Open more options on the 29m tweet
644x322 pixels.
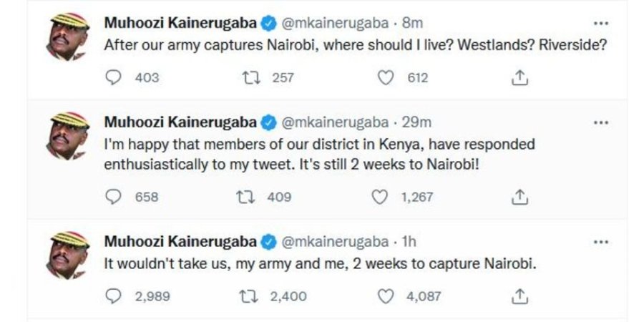click(x=600, y=122)
